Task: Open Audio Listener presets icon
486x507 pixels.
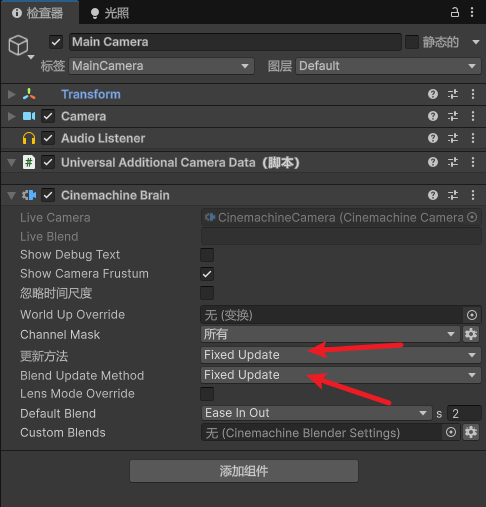Action: pyautogui.click(x=453, y=138)
